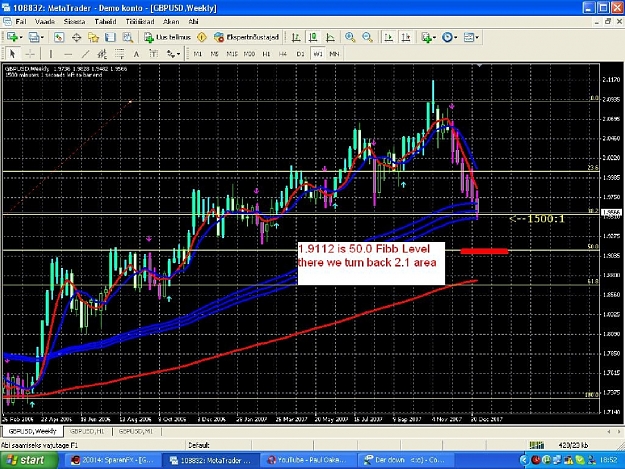
Task: Switch timeframe to M5
Action: pyautogui.click(x=214, y=53)
